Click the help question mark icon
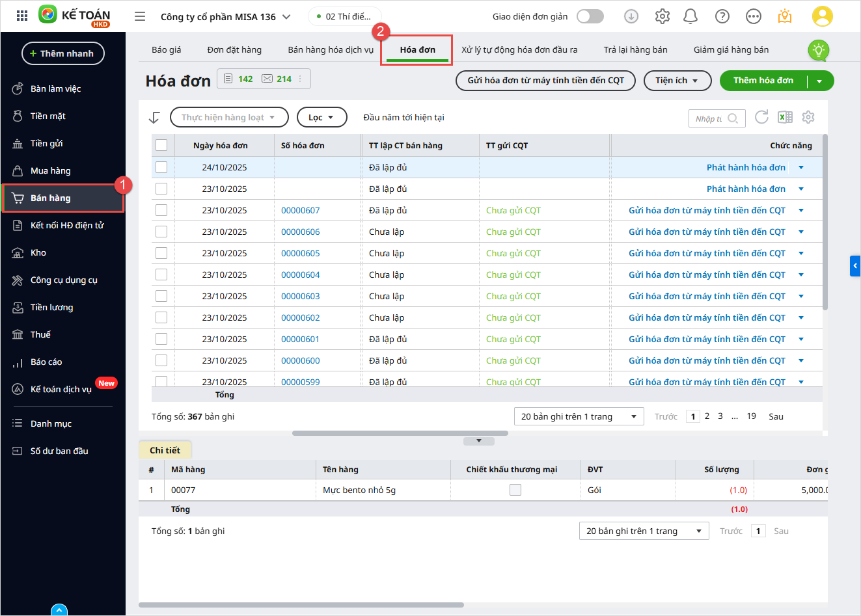861x616 pixels. [x=722, y=16]
